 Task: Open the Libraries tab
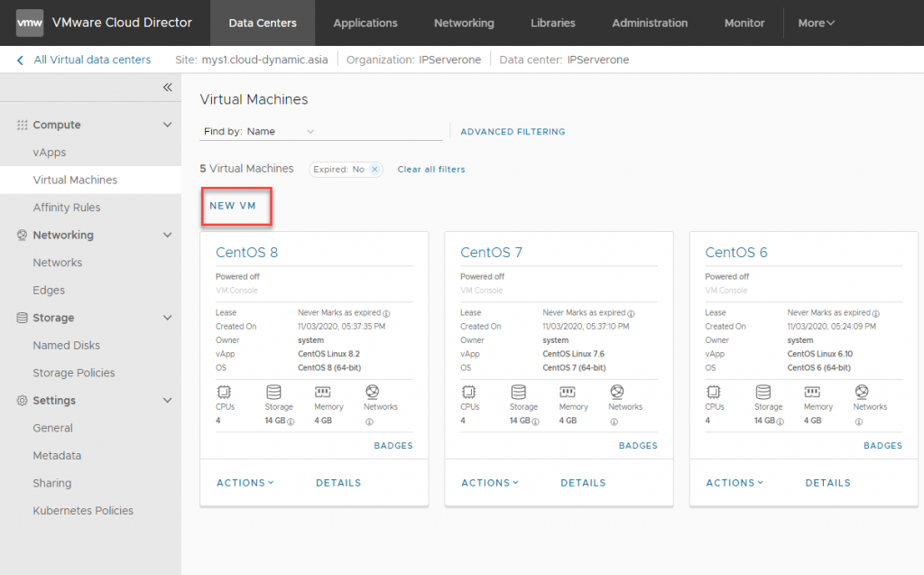click(x=553, y=23)
